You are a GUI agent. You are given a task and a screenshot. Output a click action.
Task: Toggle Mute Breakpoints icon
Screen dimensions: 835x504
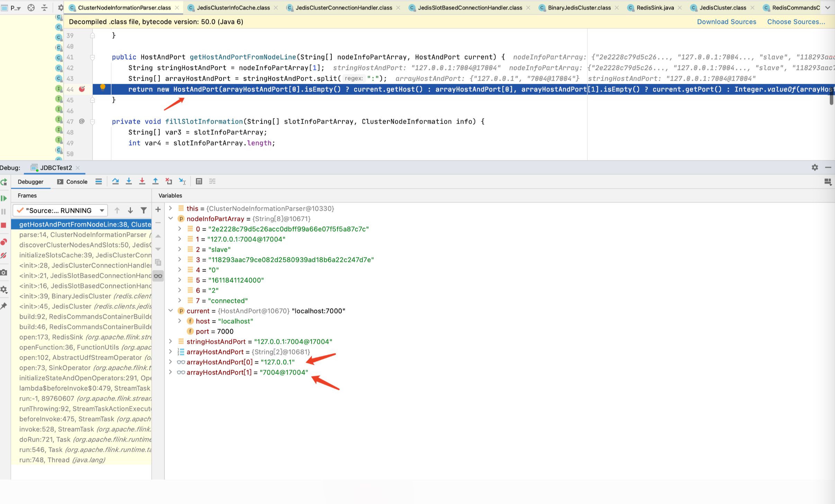(4, 255)
